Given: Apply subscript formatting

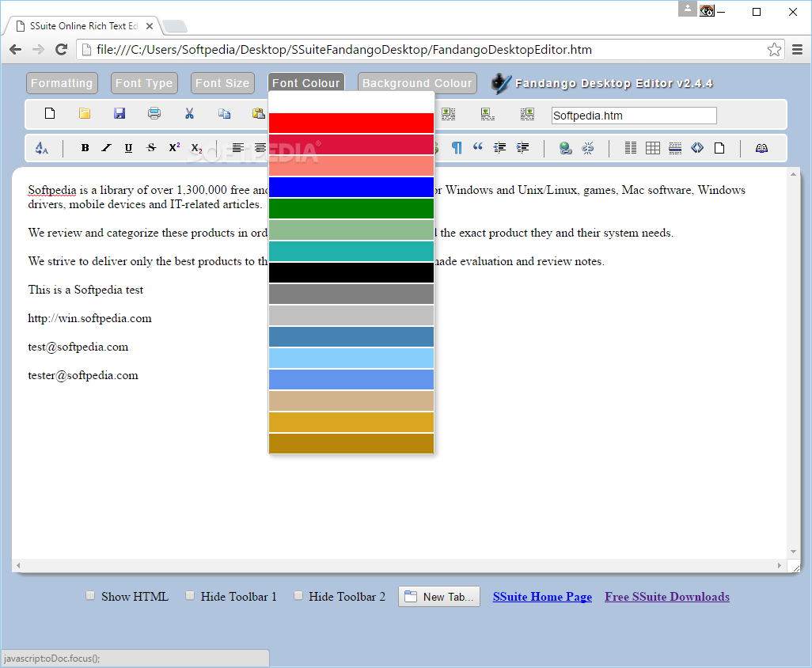Looking at the screenshot, I should [197, 149].
